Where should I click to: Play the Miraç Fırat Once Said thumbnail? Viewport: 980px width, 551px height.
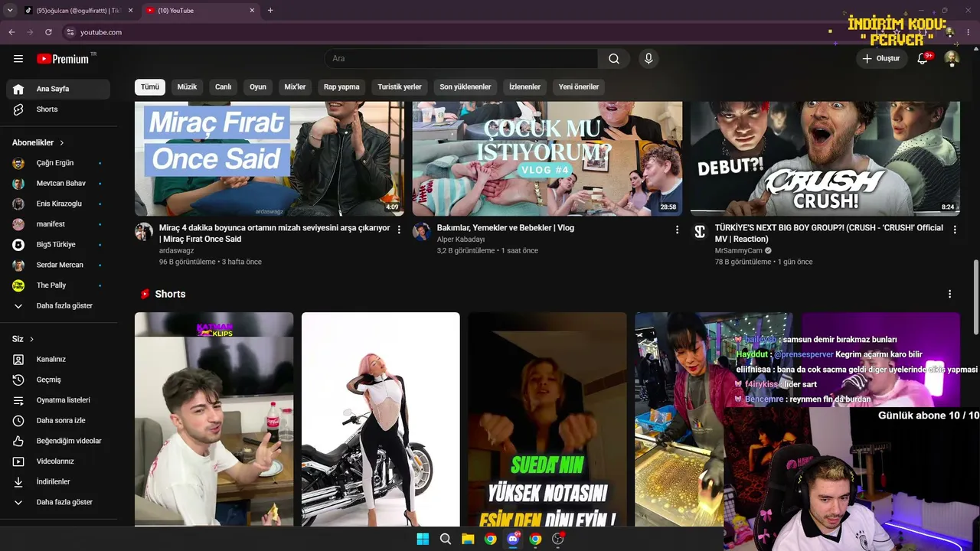269,158
